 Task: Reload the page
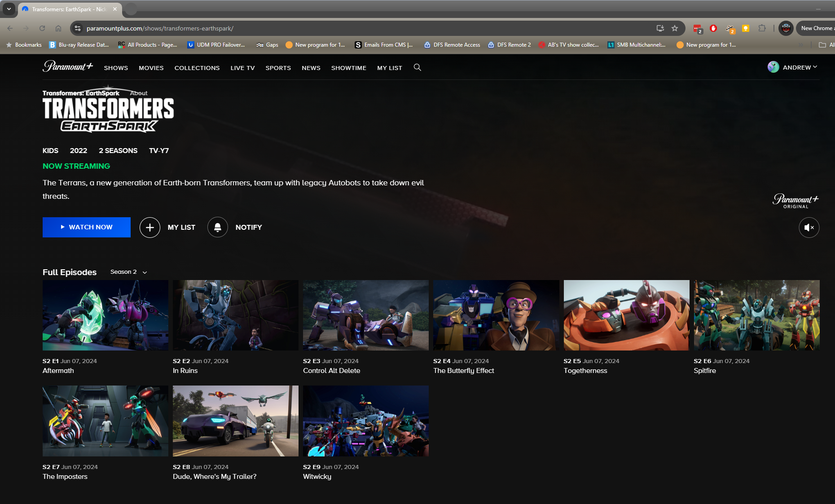pyautogui.click(x=42, y=28)
